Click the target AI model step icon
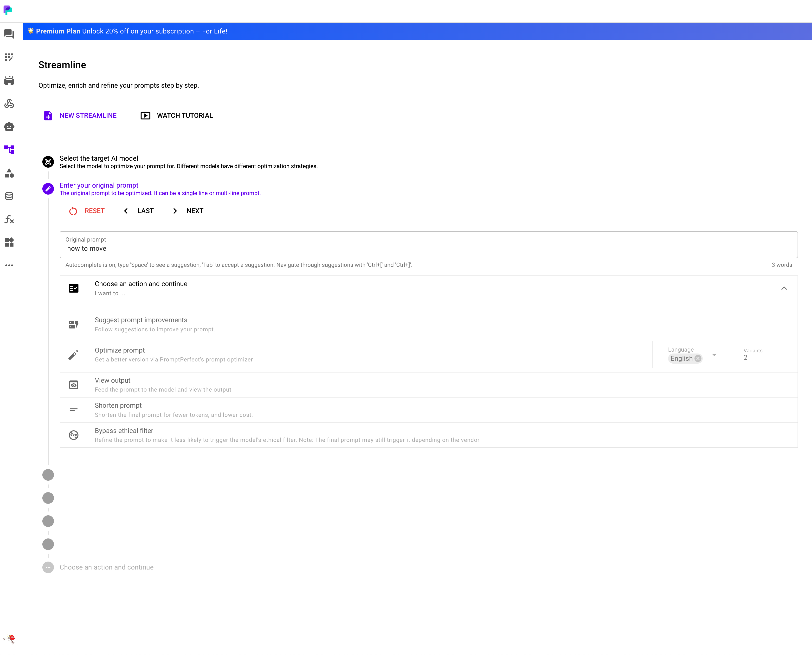This screenshot has width=812, height=655. [48, 162]
